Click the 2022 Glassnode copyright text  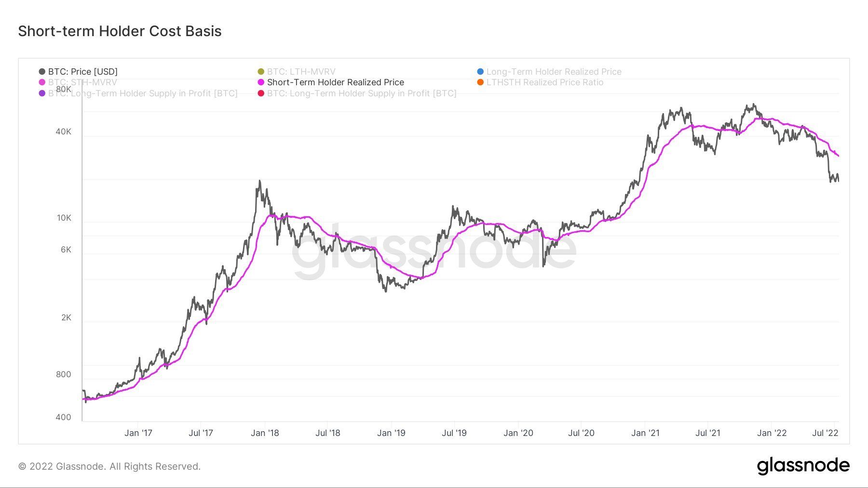(109, 466)
